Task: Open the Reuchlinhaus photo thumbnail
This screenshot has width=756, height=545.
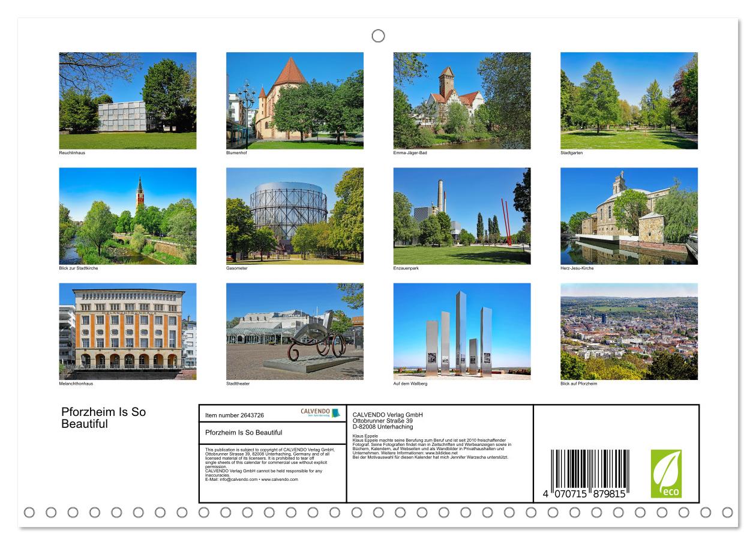Action: [128, 101]
